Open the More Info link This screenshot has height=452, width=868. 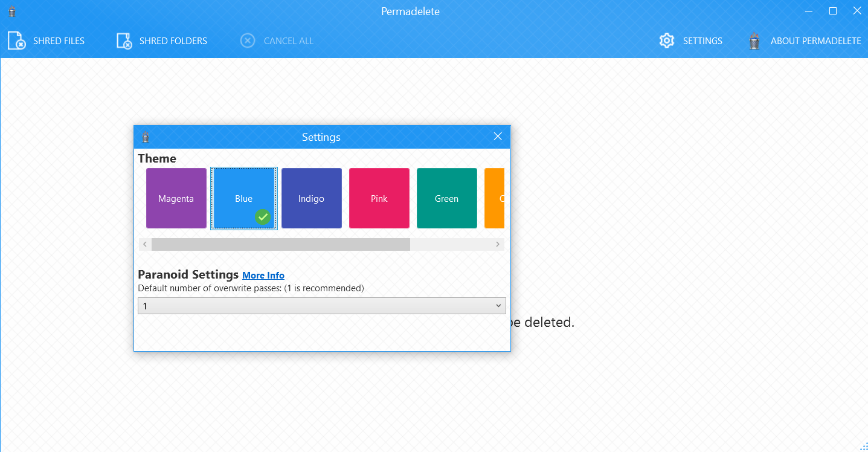coord(263,276)
